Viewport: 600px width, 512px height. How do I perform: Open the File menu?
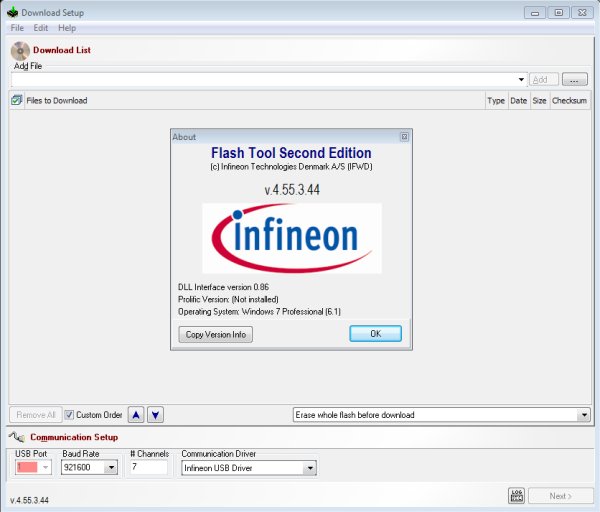pos(17,28)
